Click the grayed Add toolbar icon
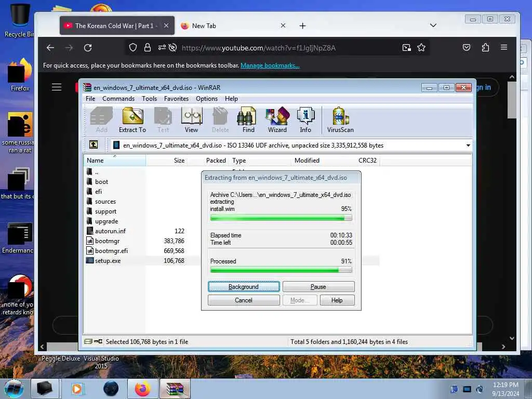The height and width of the screenshot is (399, 532). [x=101, y=120]
